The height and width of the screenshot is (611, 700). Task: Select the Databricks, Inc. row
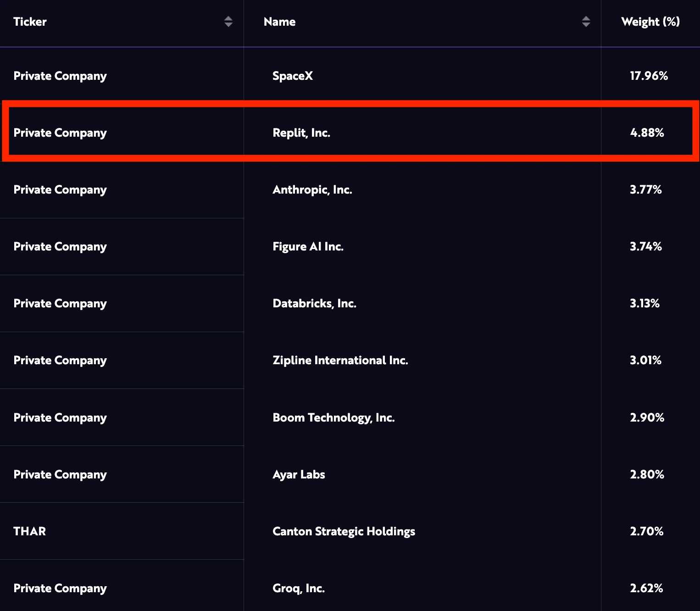coord(314,303)
